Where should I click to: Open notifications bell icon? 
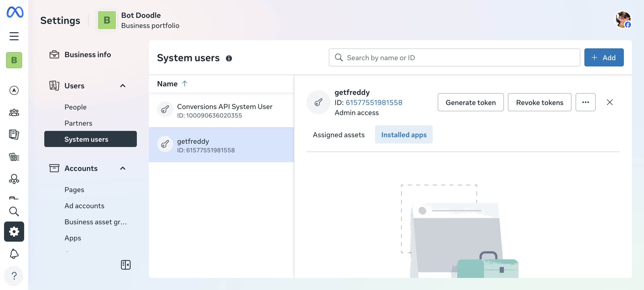(x=14, y=254)
